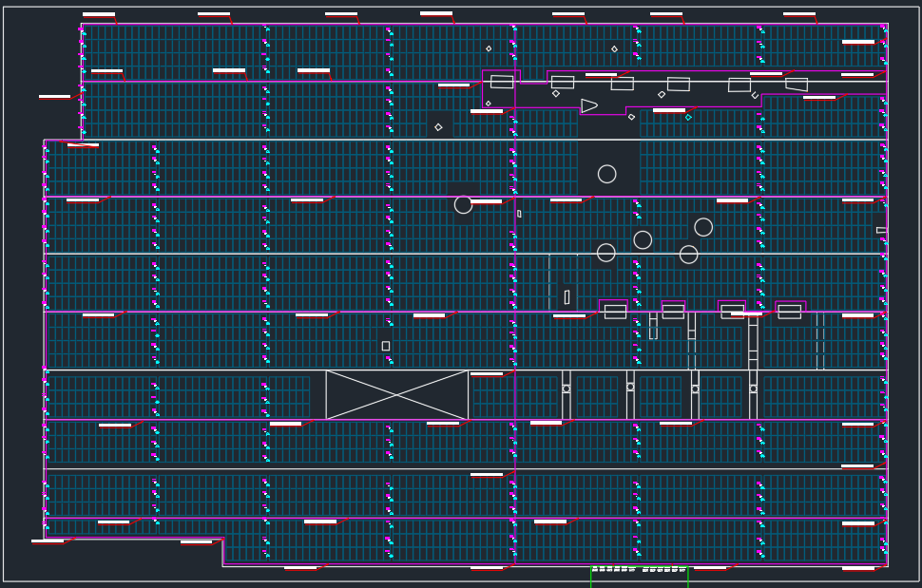Image resolution: width=922 pixels, height=588 pixels.
Task: Click the rightmost trapezoid unit in the corridor
Action: click(797, 85)
